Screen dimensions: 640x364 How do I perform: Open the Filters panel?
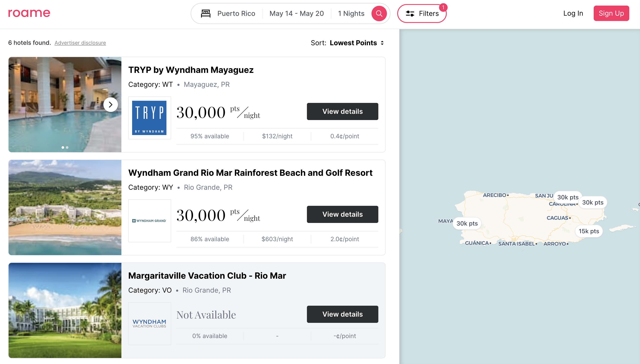click(422, 14)
